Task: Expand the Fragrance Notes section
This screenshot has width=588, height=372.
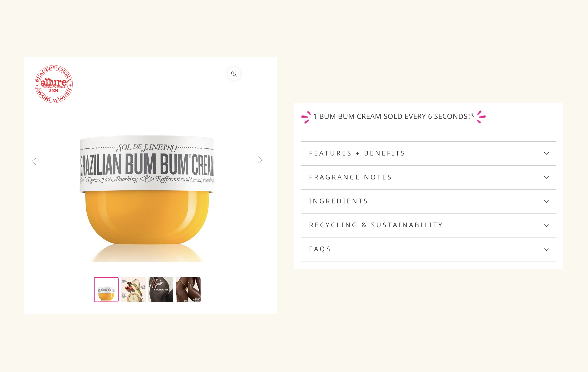Action: click(x=547, y=177)
